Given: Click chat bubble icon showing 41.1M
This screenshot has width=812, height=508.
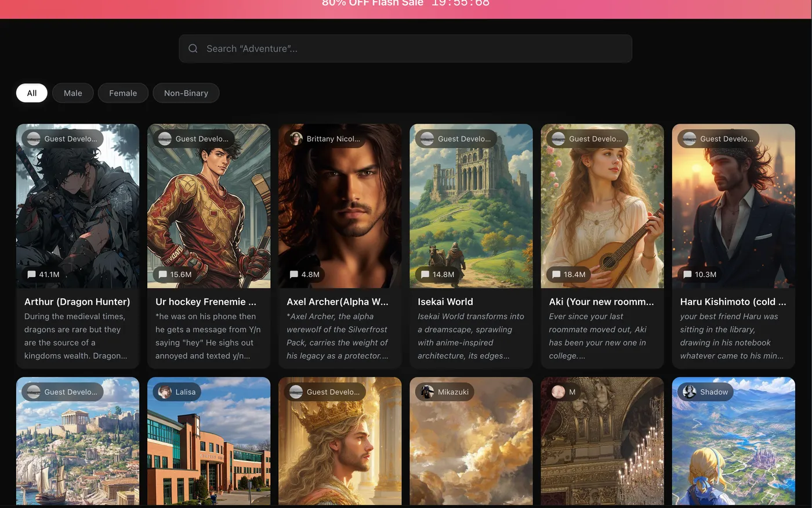Looking at the screenshot, I should [32, 275].
